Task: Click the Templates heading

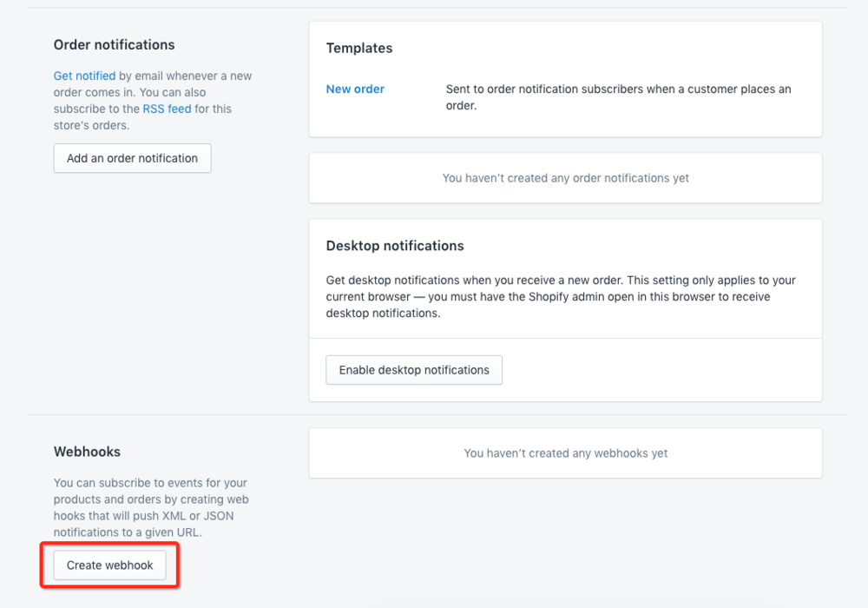Action: pyautogui.click(x=359, y=48)
